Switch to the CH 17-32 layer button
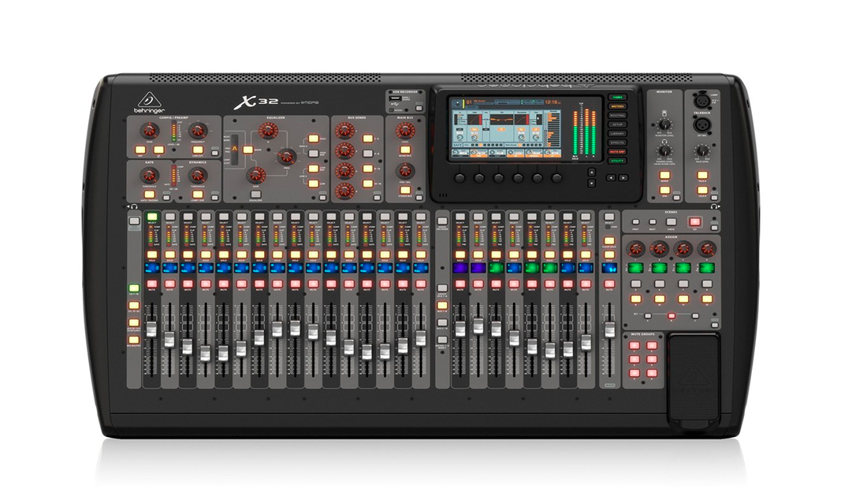841x504 pixels. [133, 306]
